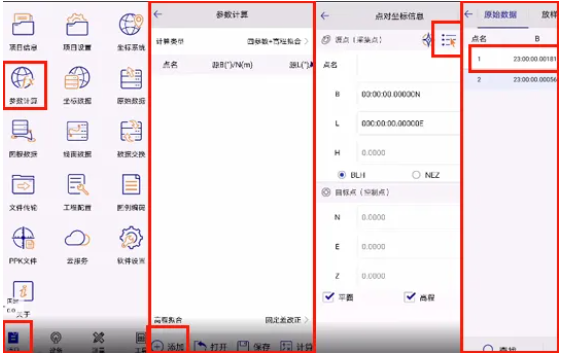571x364 pixels.
Task: Tap the GPS star collect-point icon
Action: [428, 40]
